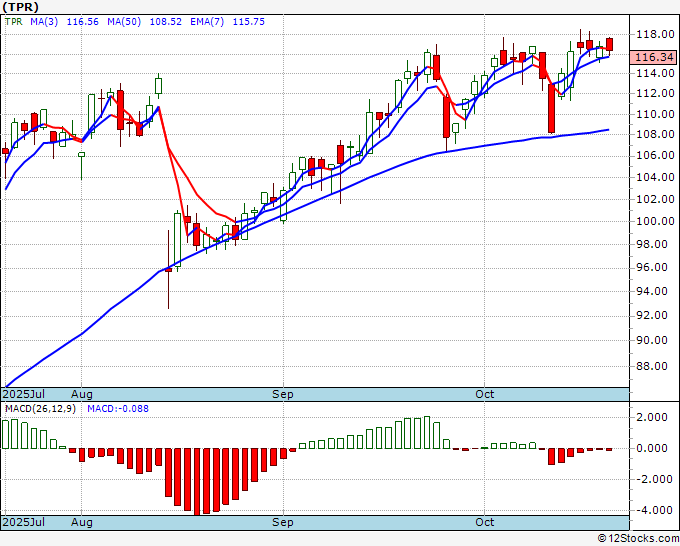Click the gap-down red candle near 96
This screenshot has width=680, height=546.
click(169, 270)
